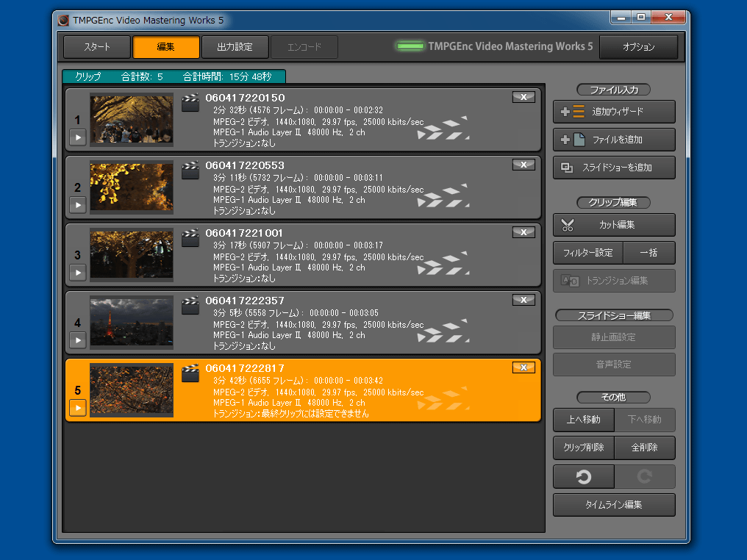Move clip up with 上へ移動
Image resolution: width=747 pixels, height=560 pixels.
point(584,420)
